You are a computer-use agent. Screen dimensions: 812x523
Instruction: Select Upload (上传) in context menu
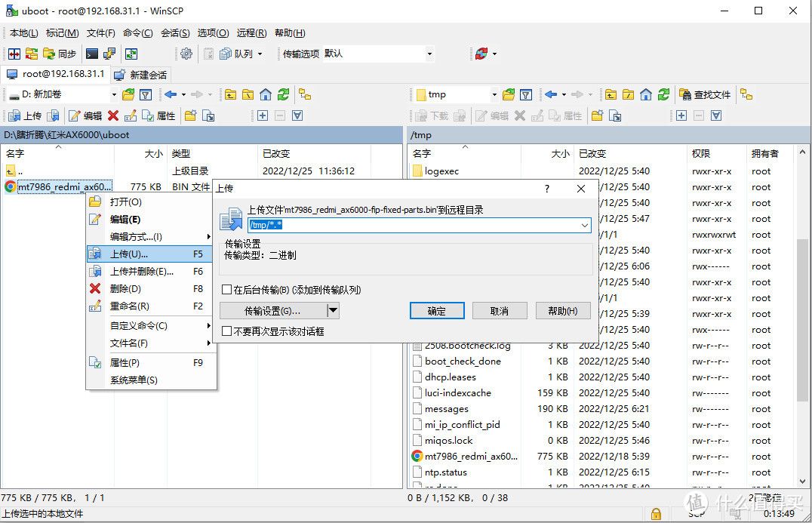click(x=149, y=254)
